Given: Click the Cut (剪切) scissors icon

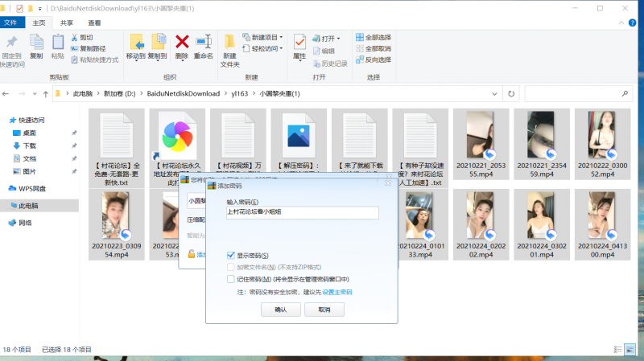Looking at the screenshot, I should click(75, 38).
